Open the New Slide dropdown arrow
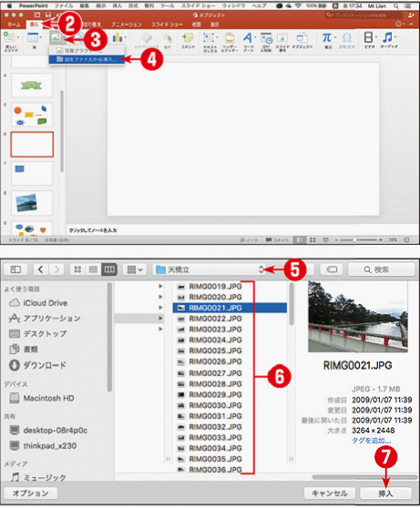420x508 pixels. pos(17,37)
